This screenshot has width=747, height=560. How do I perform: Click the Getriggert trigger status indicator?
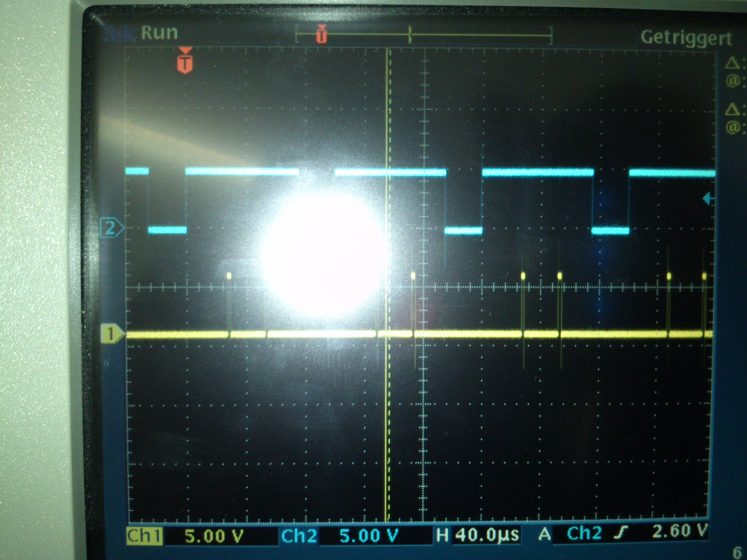686,38
